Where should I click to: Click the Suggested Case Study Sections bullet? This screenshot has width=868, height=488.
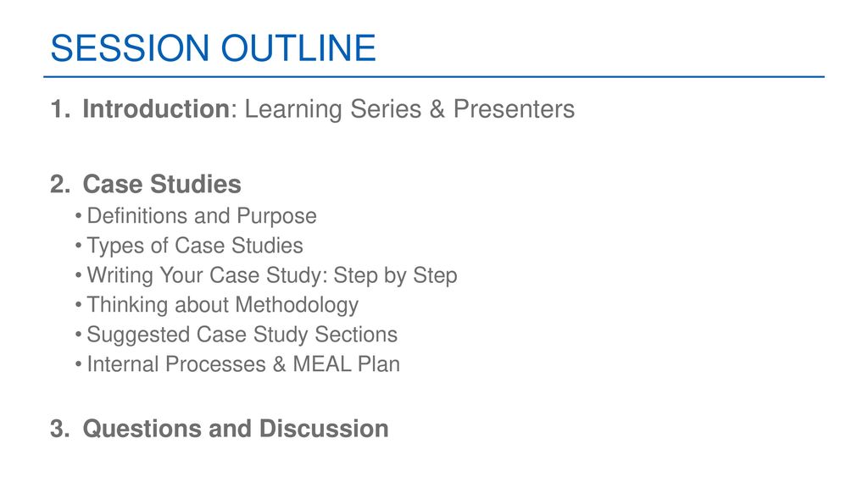click(242, 335)
